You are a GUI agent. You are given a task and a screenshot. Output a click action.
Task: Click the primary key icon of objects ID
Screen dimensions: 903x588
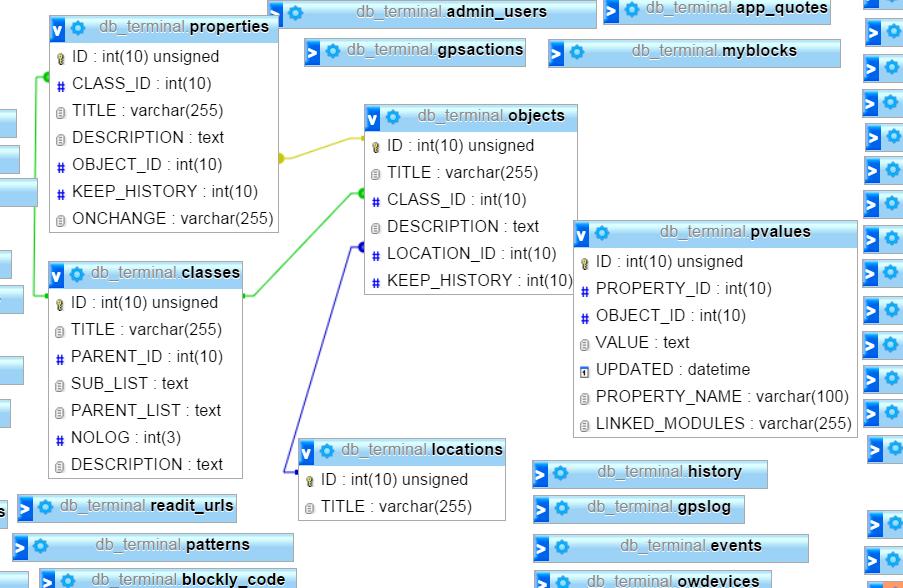point(375,147)
